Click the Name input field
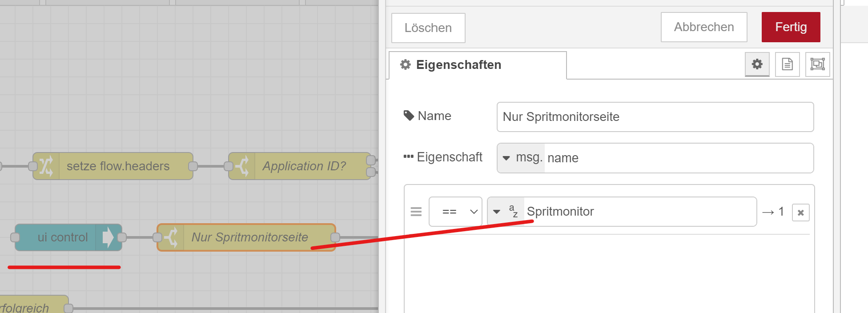 [655, 117]
